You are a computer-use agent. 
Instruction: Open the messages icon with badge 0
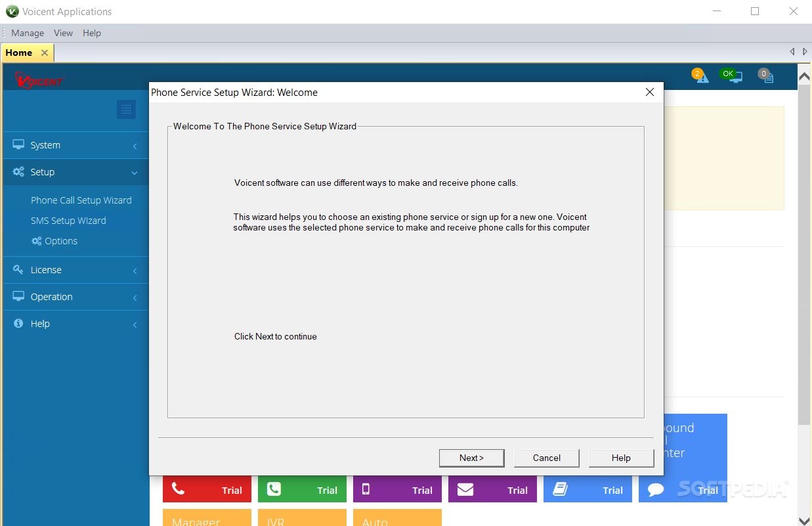766,76
